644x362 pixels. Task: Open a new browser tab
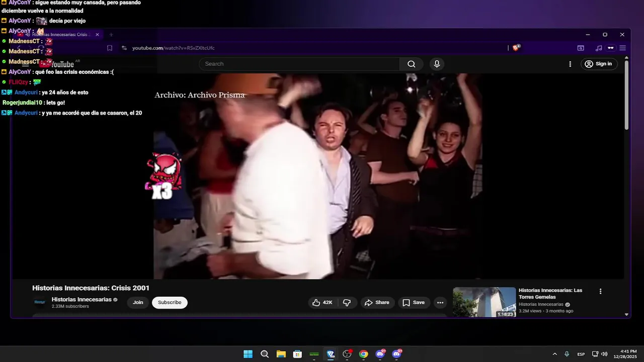(111, 35)
